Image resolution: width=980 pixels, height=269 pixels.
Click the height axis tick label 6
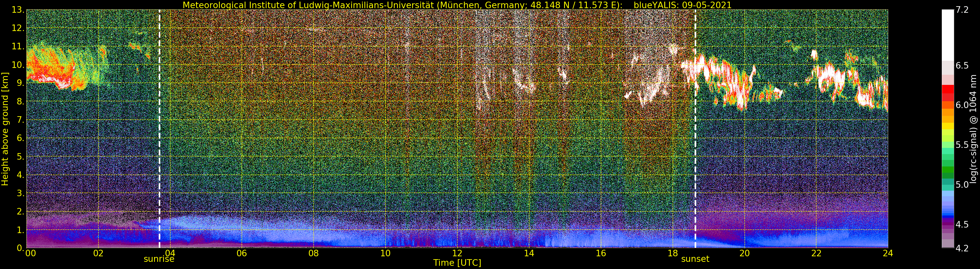click(x=21, y=138)
